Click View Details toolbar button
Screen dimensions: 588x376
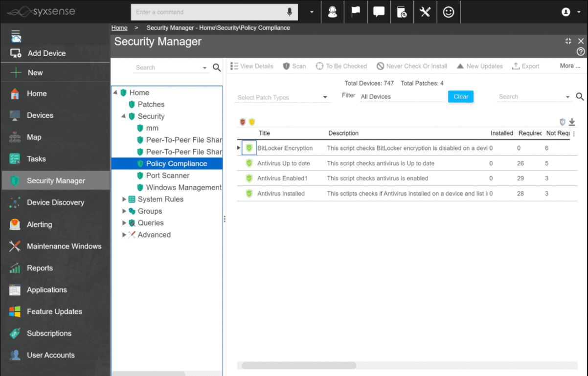[251, 66]
